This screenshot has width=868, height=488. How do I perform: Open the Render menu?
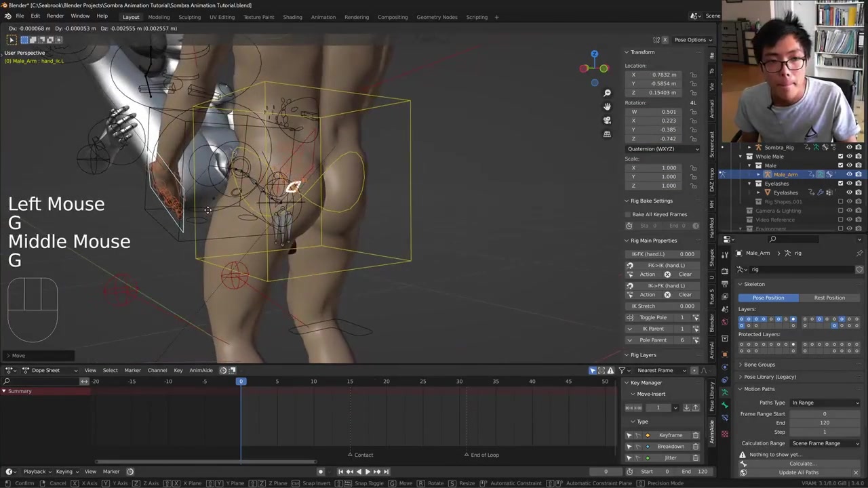tap(55, 16)
